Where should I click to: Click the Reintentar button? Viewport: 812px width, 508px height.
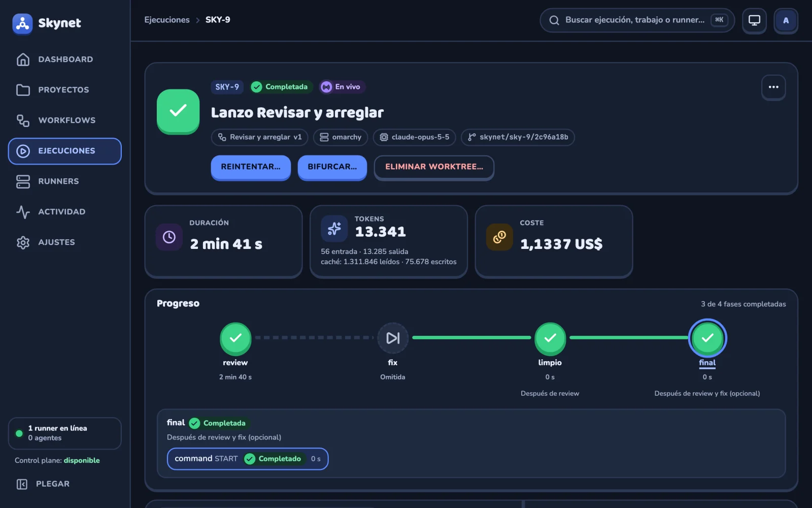tap(251, 167)
